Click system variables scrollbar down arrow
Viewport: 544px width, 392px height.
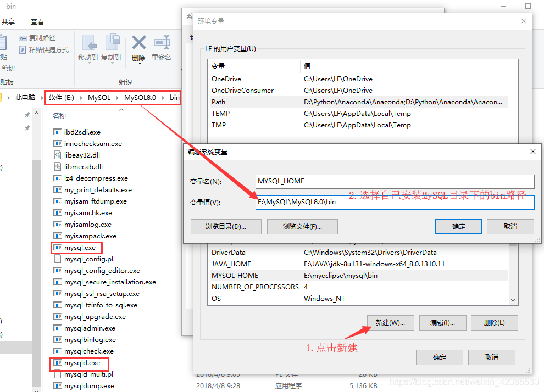click(x=513, y=300)
